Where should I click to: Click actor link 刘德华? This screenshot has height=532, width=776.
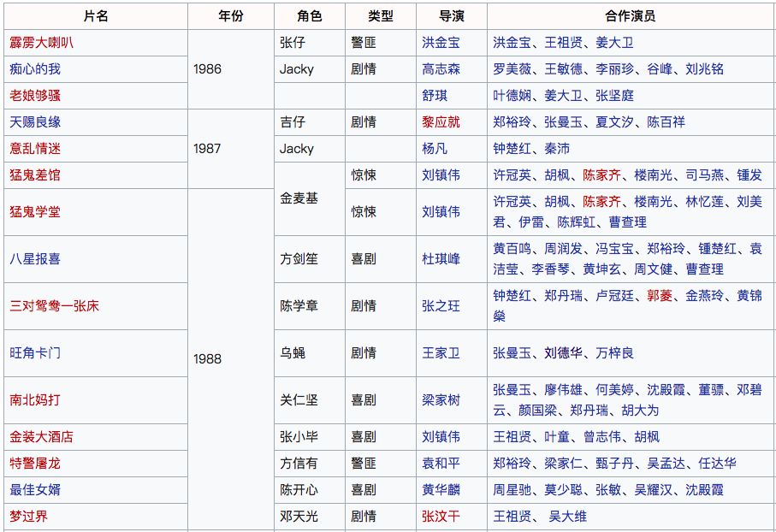(x=563, y=353)
